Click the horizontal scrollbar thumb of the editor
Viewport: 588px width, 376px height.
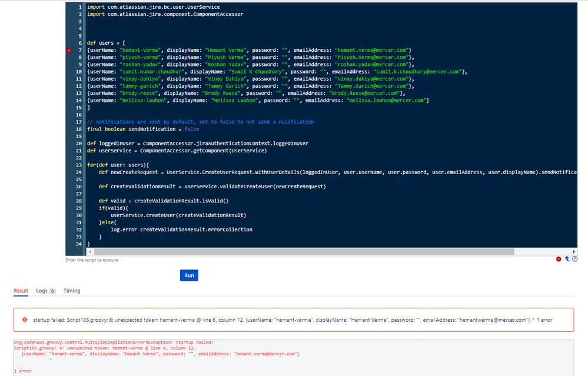coord(304,251)
